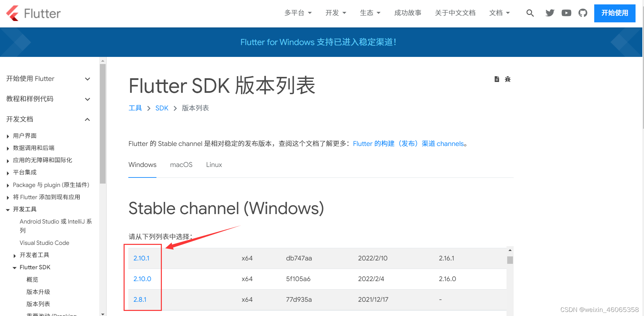The image size is (644, 316).
Task: Collapse Flutter SDK tree item
Action: coord(15,268)
